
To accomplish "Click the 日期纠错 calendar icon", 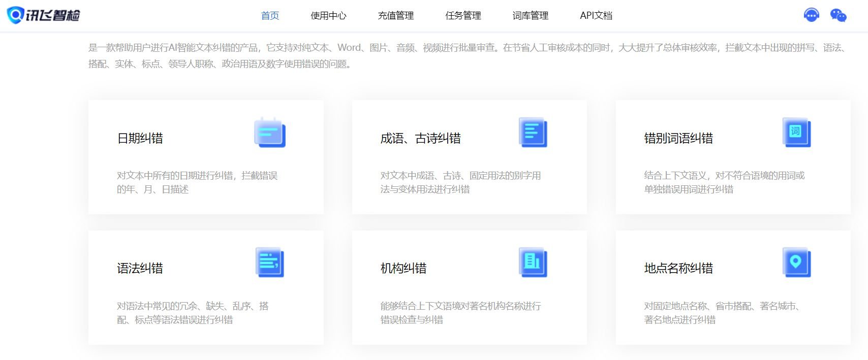I will 270,133.
